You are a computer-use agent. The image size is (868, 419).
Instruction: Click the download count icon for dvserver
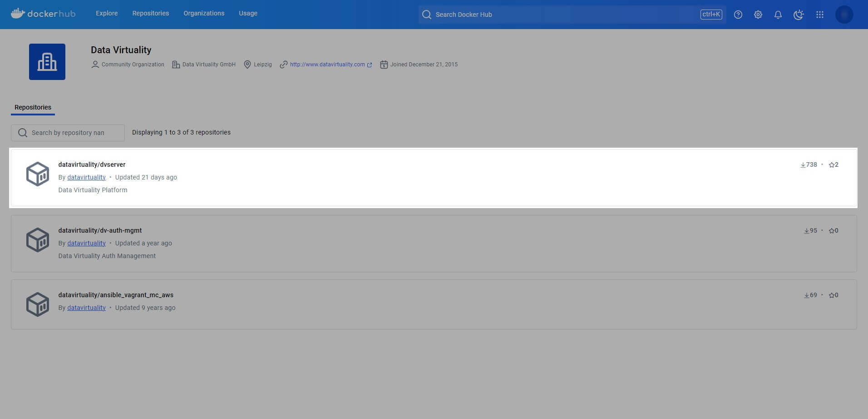click(x=803, y=165)
